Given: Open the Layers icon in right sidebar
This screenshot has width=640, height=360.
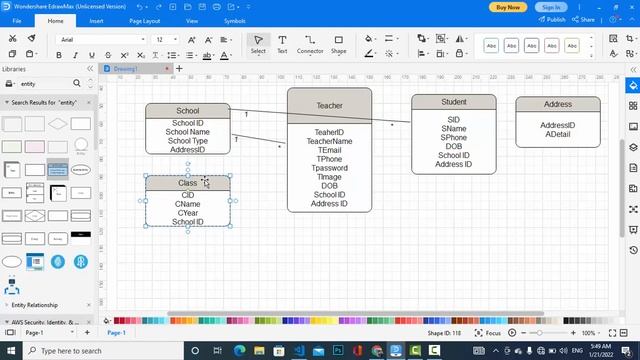Looking at the screenshot, I should click(x=633, y=147).
